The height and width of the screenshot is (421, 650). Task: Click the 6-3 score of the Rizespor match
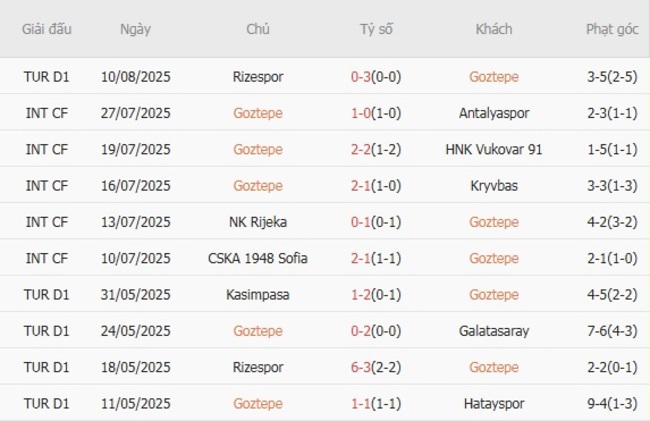click(363, 367)
